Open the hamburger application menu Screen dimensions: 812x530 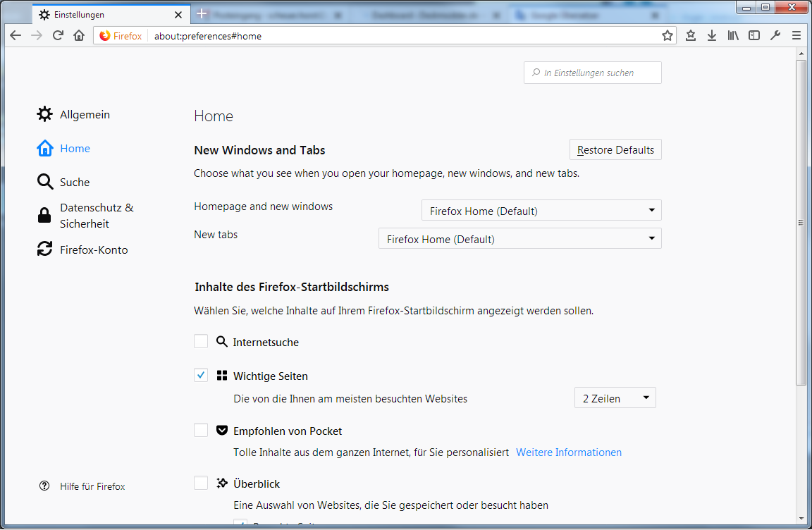point(796,36)
